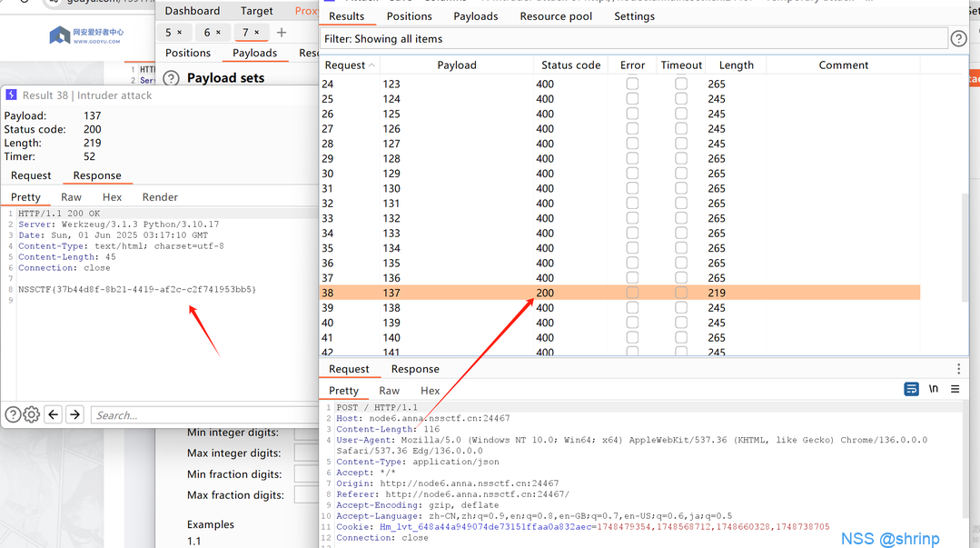Toggle word wrap icon in request viewer
The image size is (980, 548).
pos(911,389)
